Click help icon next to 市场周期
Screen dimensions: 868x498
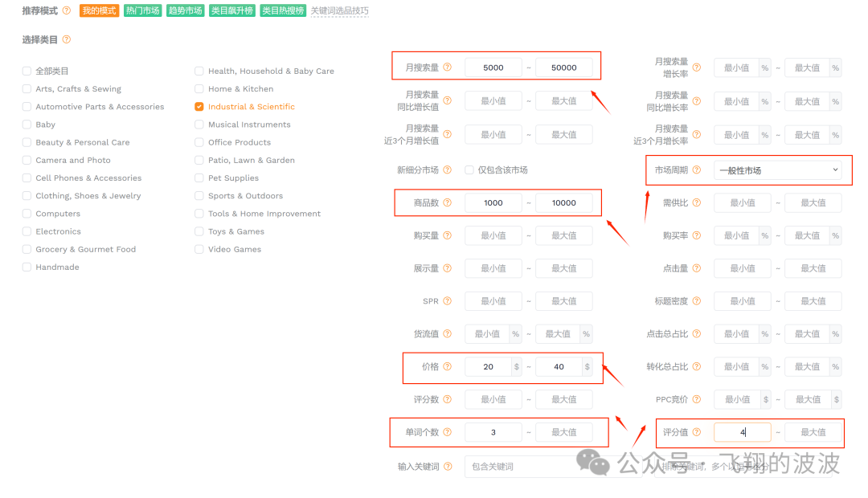click(x=697, y=170)
